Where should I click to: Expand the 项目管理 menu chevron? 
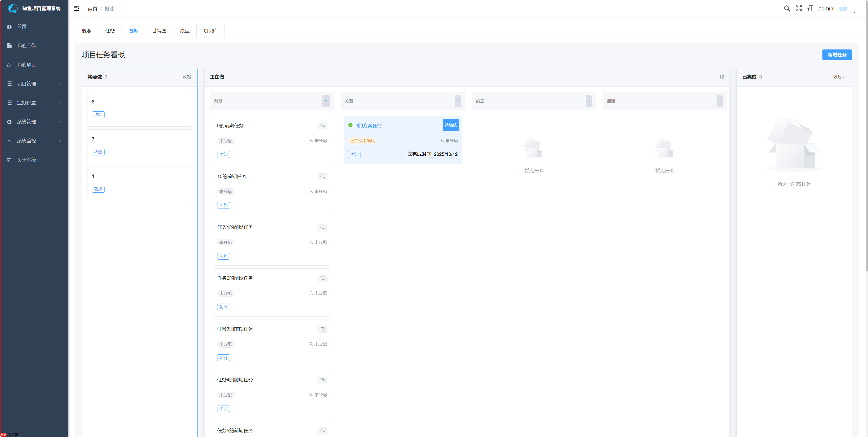[59, 84]
